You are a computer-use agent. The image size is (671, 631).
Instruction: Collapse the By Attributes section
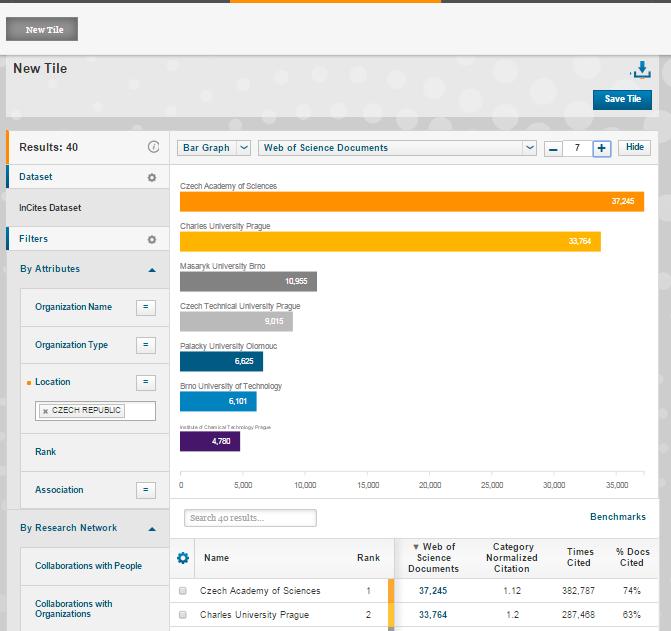click(152, 270)
